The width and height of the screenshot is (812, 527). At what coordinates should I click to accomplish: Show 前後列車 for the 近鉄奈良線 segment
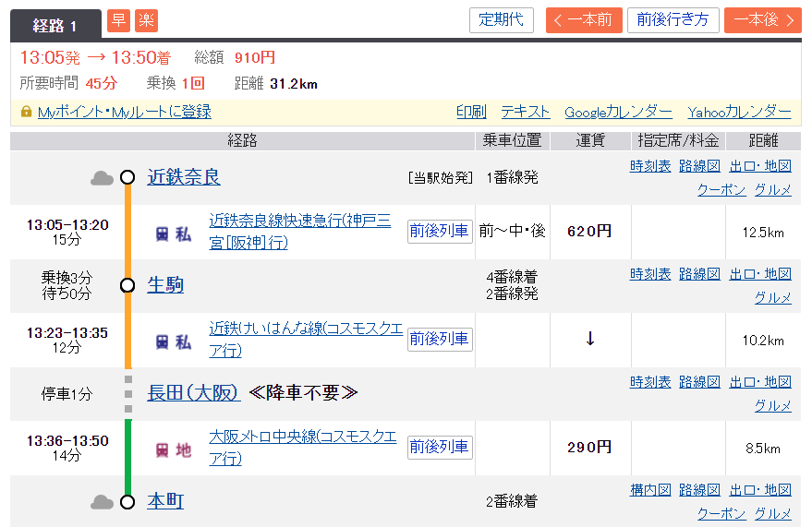(440, 231)
